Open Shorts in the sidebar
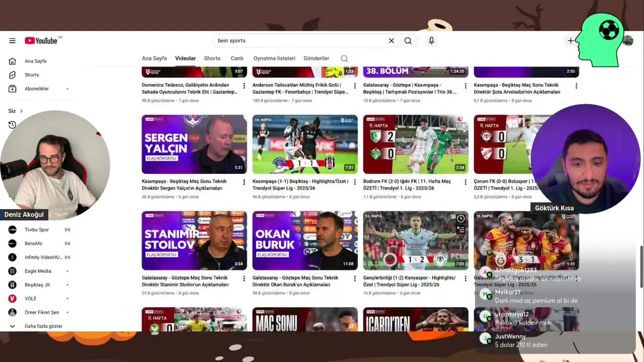Viewport: 644px width, 362px height. point(32,75)
